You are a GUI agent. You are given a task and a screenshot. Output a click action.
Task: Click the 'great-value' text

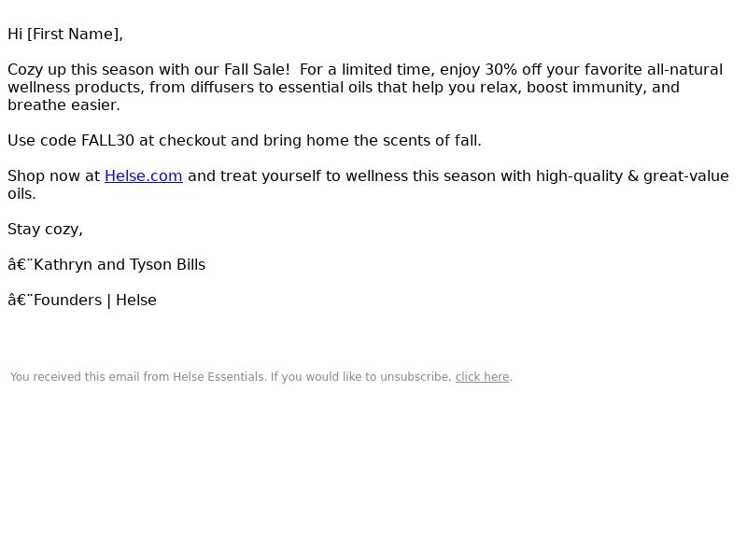click(686, 176)
